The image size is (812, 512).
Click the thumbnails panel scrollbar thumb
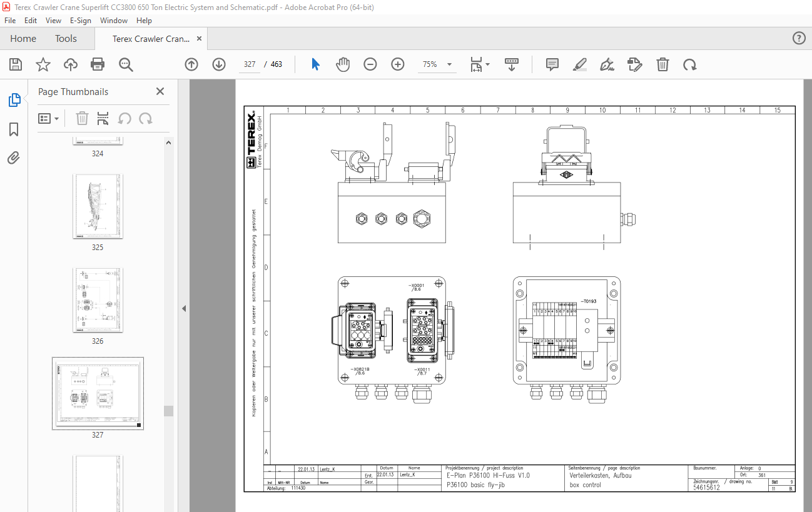(168, 411)
